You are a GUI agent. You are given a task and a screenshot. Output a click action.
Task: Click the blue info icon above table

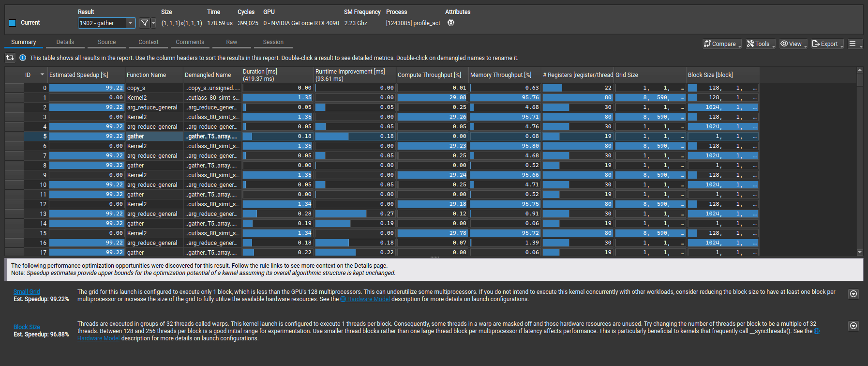point(22,58)
